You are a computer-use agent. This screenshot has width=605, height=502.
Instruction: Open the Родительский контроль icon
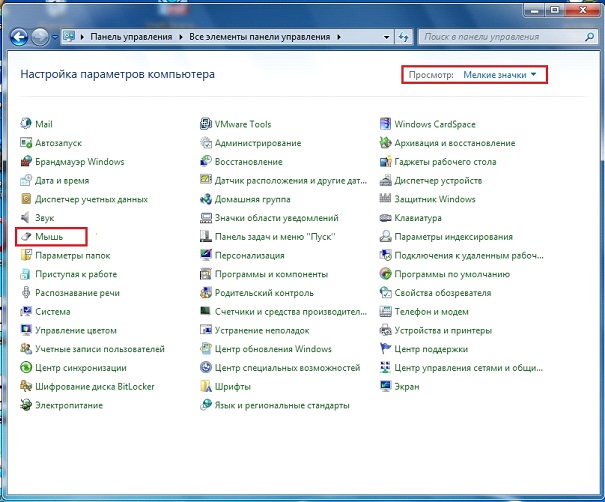[x=206, y=292]
